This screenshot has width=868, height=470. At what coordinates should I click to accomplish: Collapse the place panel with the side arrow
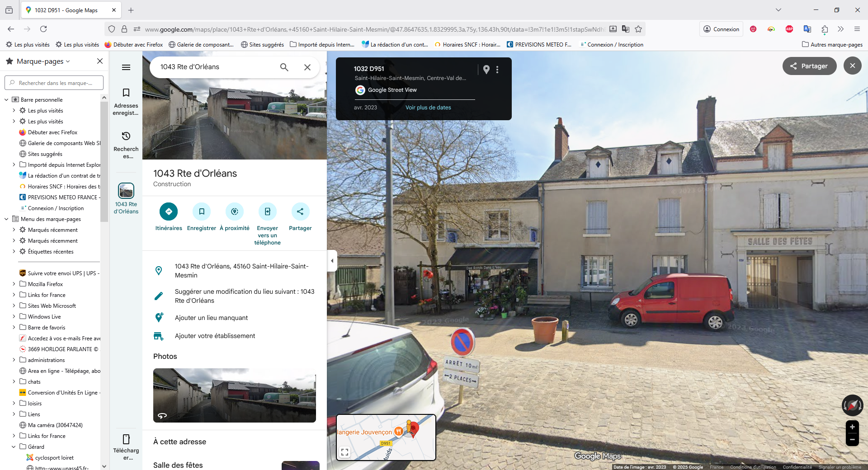point(332,260)
